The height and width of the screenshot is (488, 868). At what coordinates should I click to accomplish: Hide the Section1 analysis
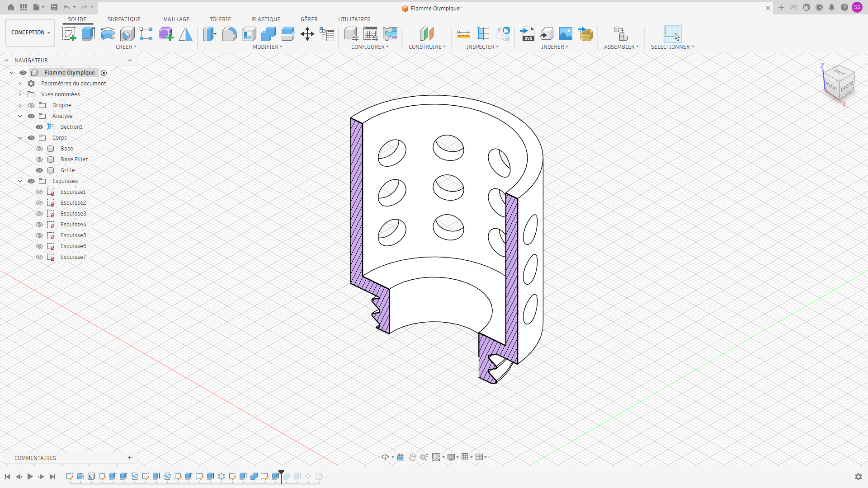(39, 127)
